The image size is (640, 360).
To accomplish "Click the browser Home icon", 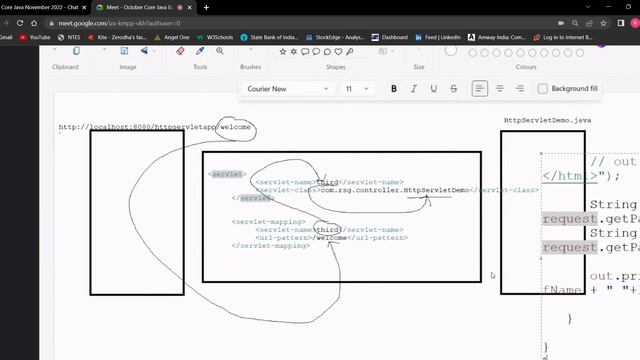I will pyautogui.click(x=34, y=23).
